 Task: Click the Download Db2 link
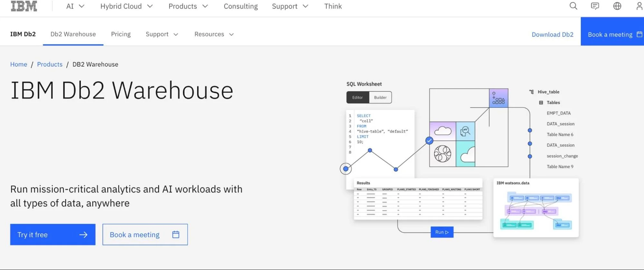(x=553, y=34)
